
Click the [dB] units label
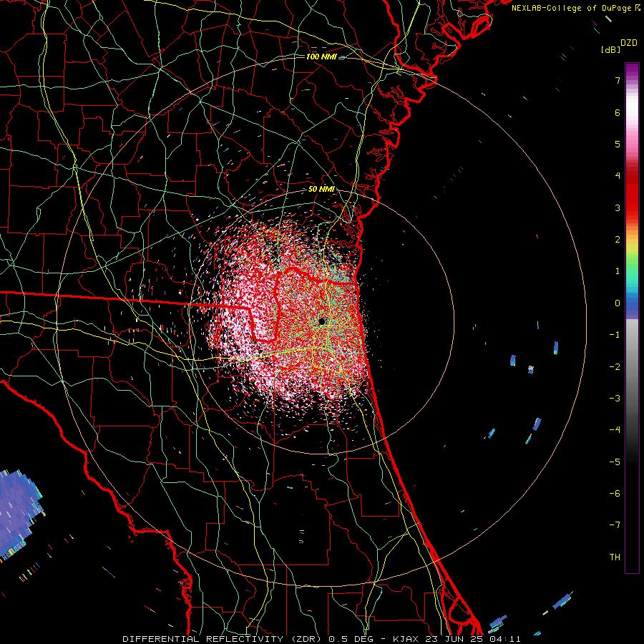click(610, 49)
